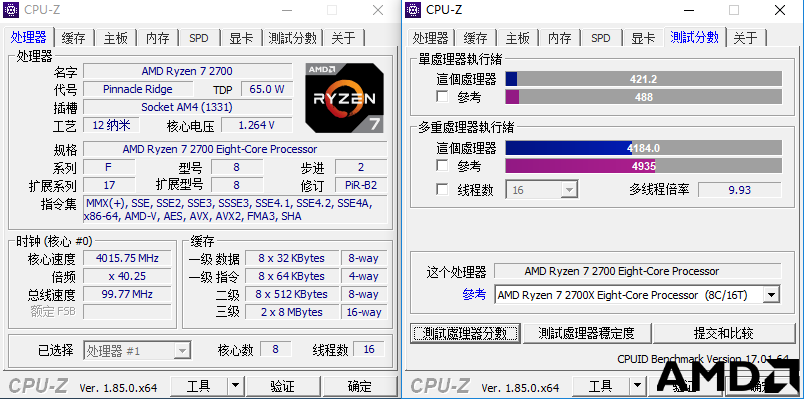Screen dimensions: 804x399
Task: Switch to 内存 tab in left window
Action: click(157, 38)
